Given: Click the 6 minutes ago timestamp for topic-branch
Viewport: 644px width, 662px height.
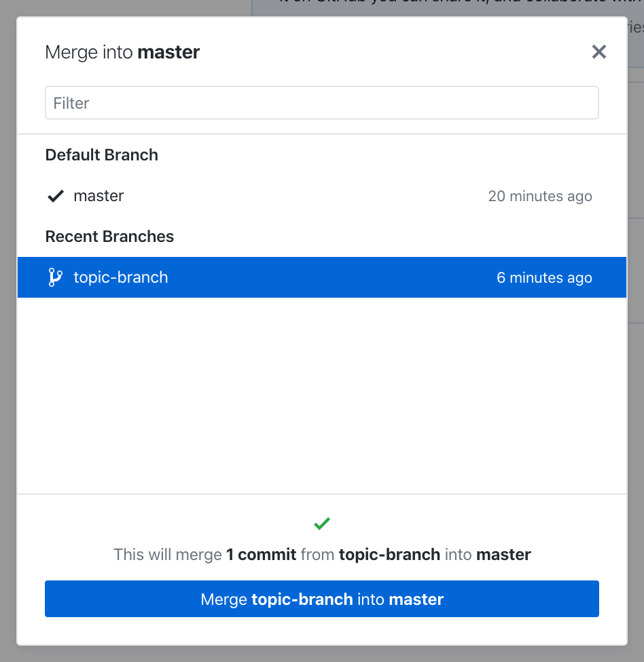Looking at the screenshot, I should pos(544,277).
